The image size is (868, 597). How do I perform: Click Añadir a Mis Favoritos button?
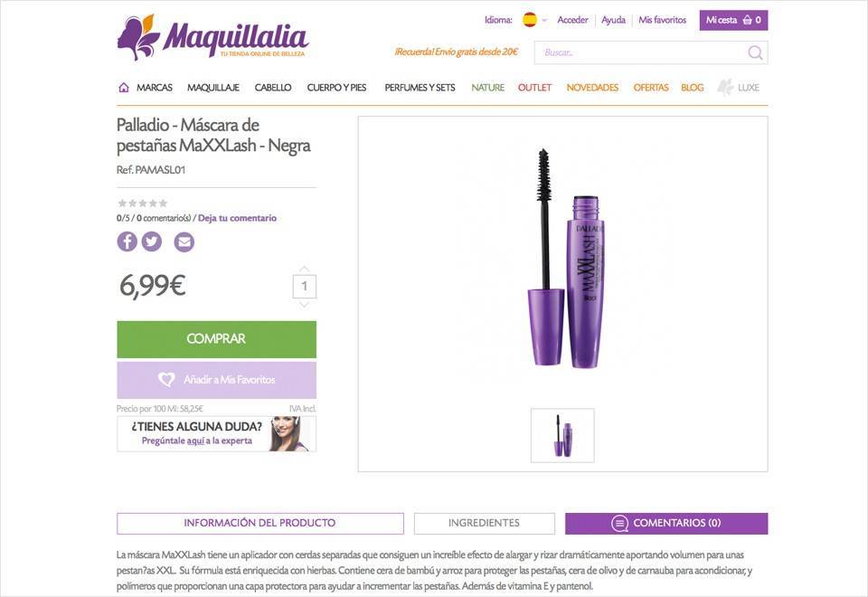[x=216, y=380]
